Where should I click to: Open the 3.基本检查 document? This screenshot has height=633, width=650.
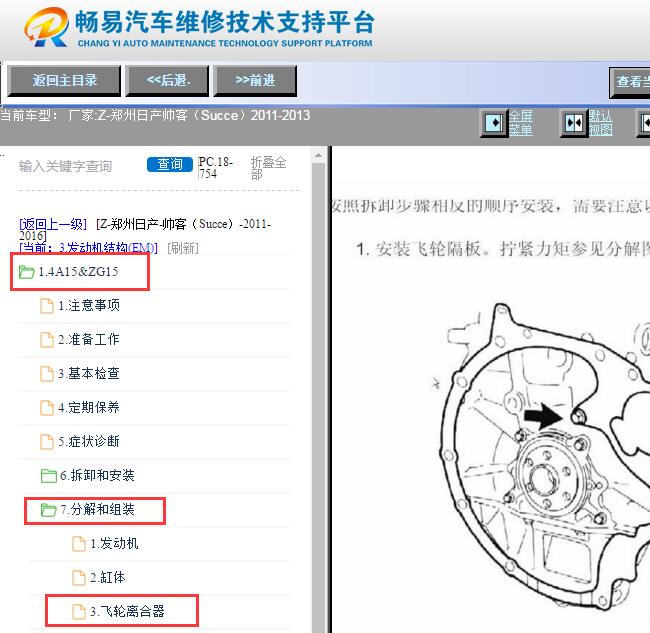[x=89, y=373]
